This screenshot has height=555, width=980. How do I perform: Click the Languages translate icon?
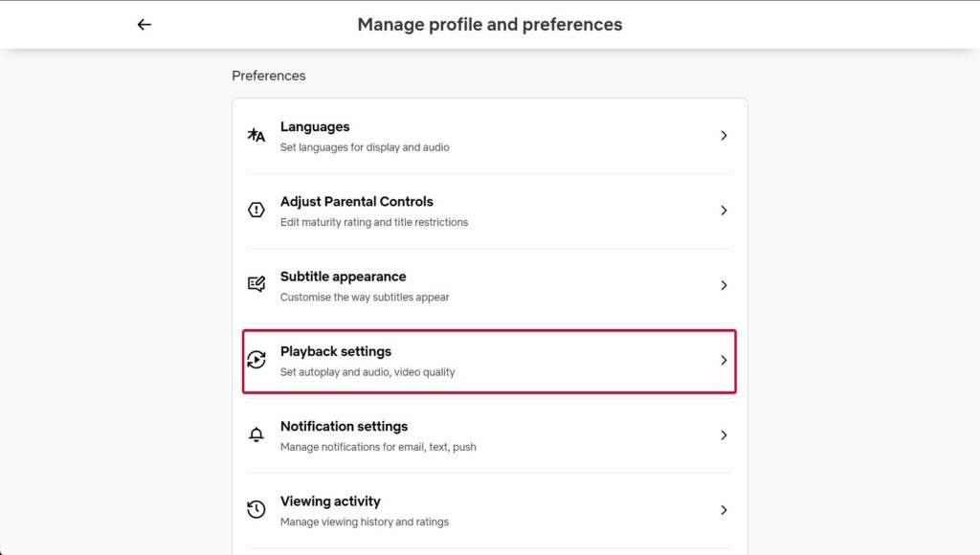(256, 135)
